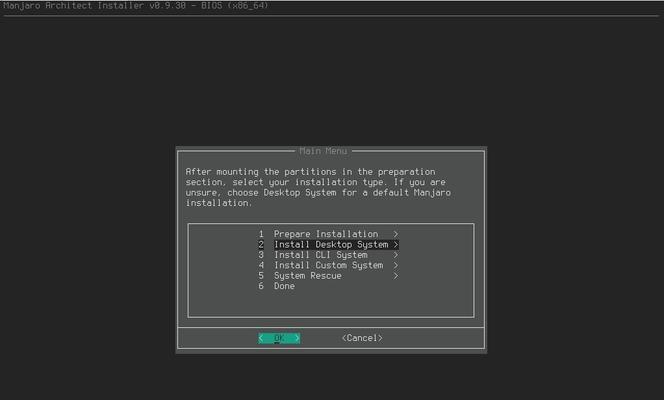The width and height of the screenshot is (664, 400).
Task: Click number 1 beside Prepare Installation
Action: (x=261, y=234)
